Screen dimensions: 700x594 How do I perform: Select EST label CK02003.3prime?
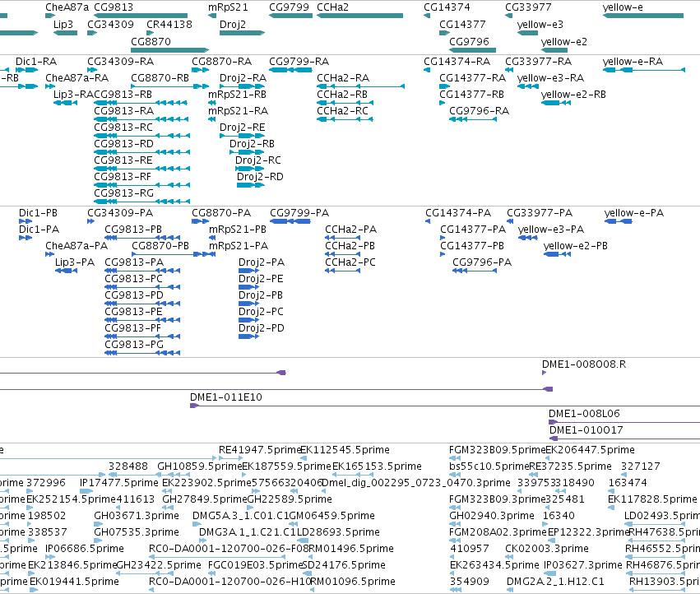547,549
